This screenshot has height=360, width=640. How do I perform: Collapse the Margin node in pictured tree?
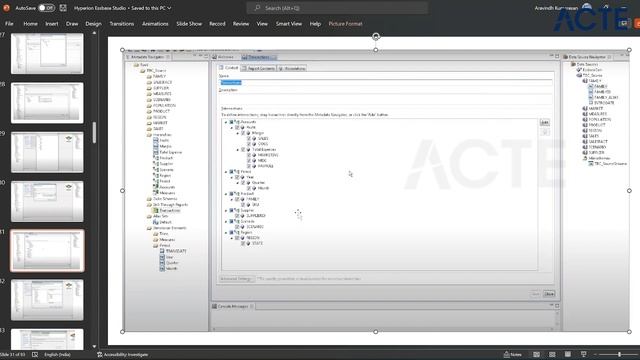click(x=238, y=133)
